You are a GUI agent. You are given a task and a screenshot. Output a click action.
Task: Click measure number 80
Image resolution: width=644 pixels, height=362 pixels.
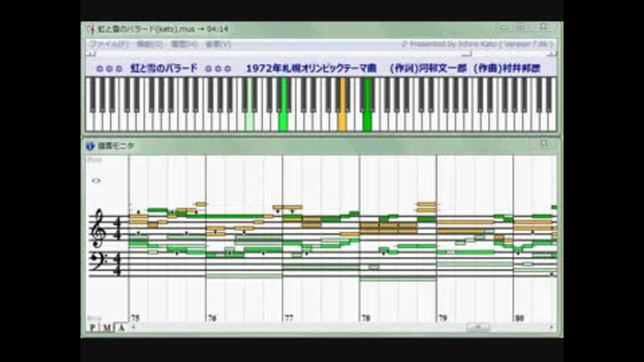(519, 318)
